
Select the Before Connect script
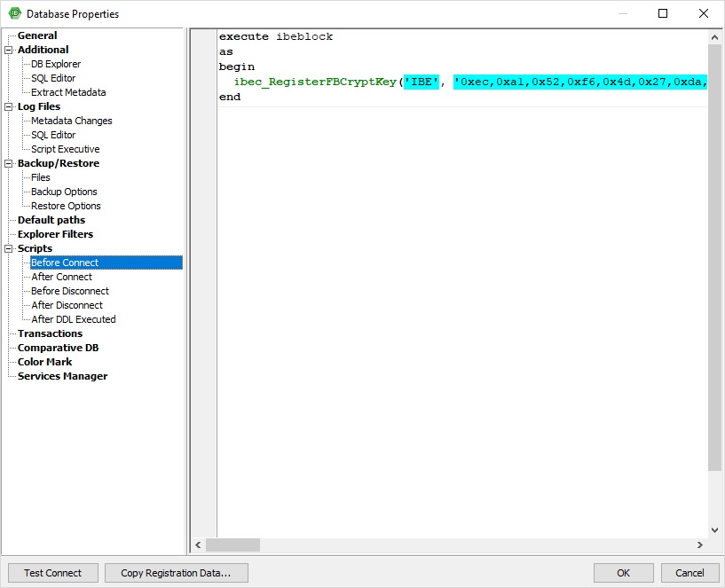[x=106, y=263]
